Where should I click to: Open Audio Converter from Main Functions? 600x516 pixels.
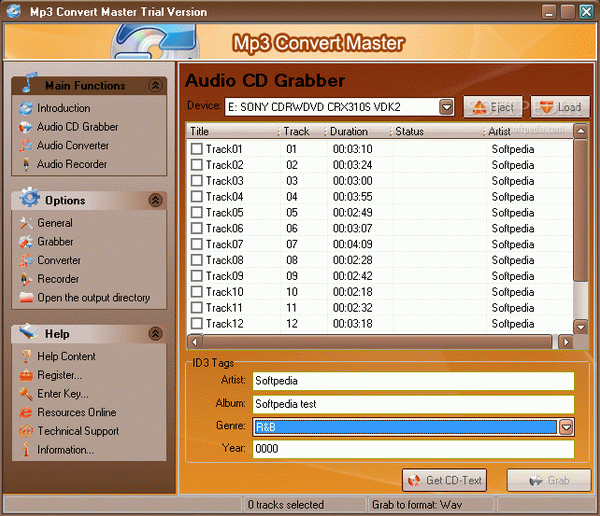(73, 146)
